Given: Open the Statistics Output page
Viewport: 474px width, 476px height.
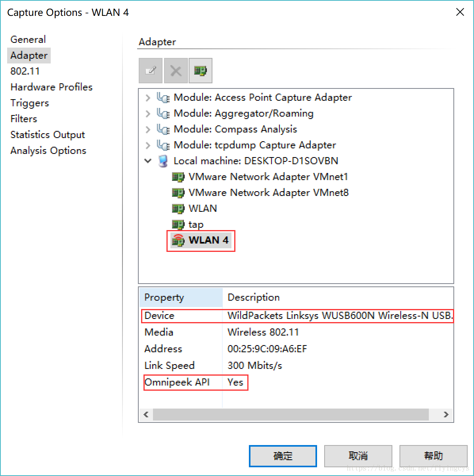Looking at the screenshot, I should pos(48,134).
